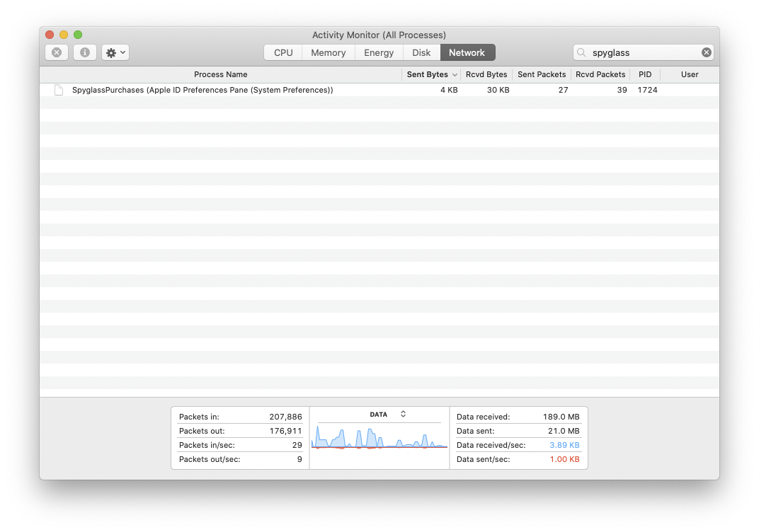Sort by the User column header
Viewport: 759px width, 532px height.
(690, 74)
